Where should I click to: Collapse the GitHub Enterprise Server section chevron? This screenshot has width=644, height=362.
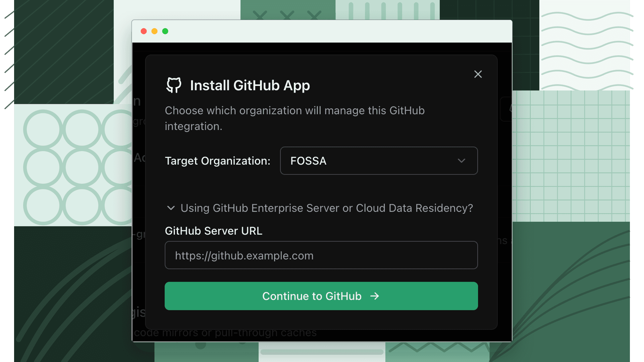point(171,208)
